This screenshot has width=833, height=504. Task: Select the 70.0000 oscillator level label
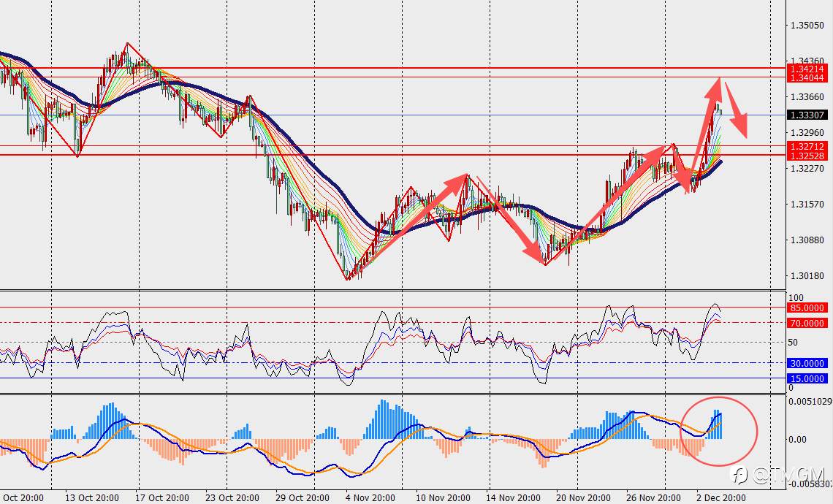pyautogui.click(x=807, y=324)
